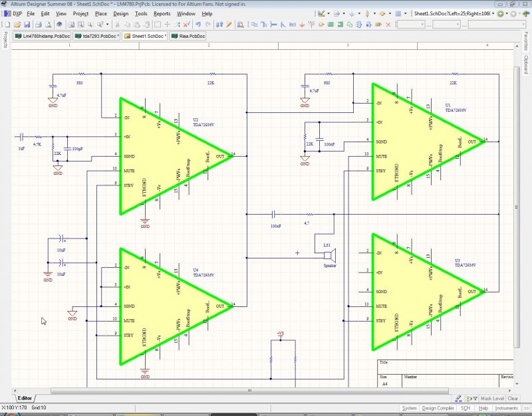Click the Cross Probe pencil icon
532x416 pixels.
tap(229, 25)
